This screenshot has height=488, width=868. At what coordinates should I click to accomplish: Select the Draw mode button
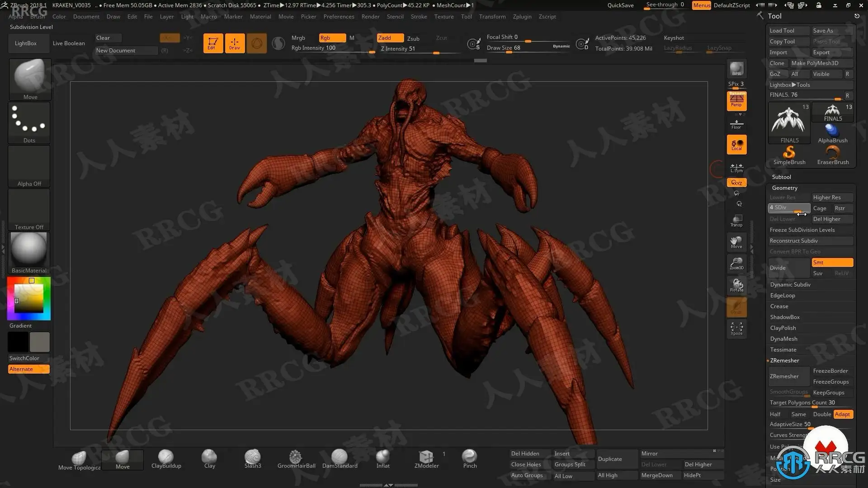point(235,43)
